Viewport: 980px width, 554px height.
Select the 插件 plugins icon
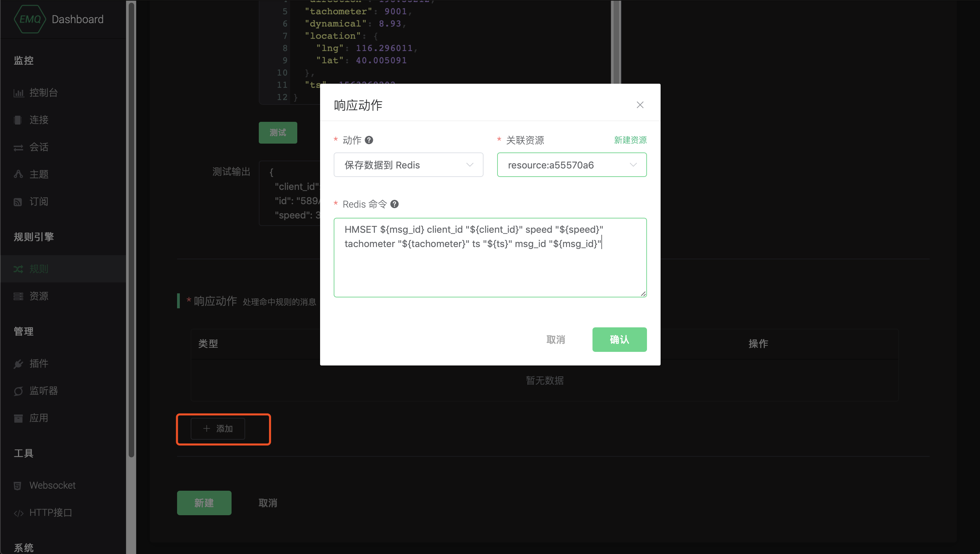tap(38, 363)
